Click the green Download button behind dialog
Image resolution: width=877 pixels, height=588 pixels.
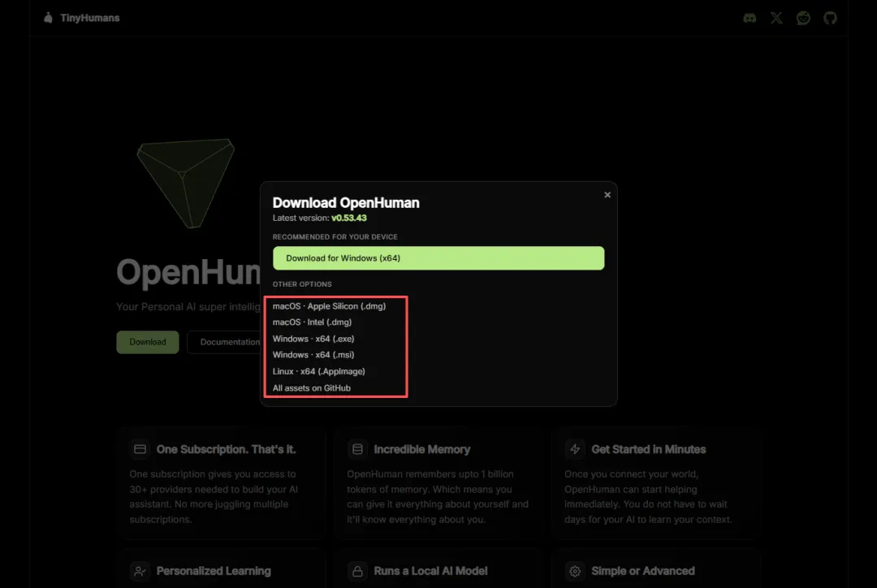pos(148,342)
